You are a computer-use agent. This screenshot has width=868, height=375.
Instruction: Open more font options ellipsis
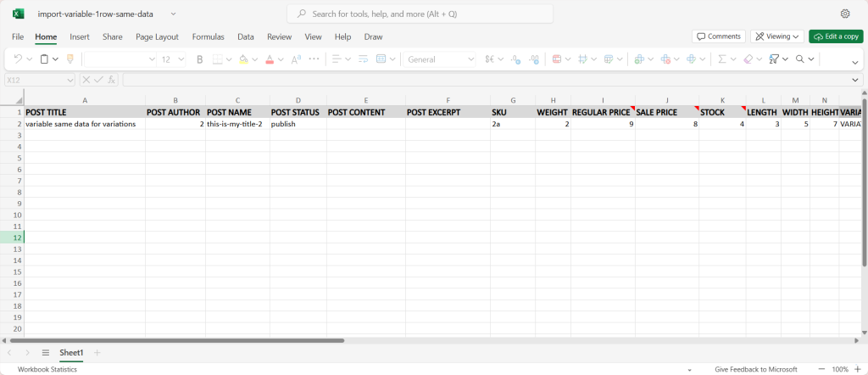coord(314,59)
